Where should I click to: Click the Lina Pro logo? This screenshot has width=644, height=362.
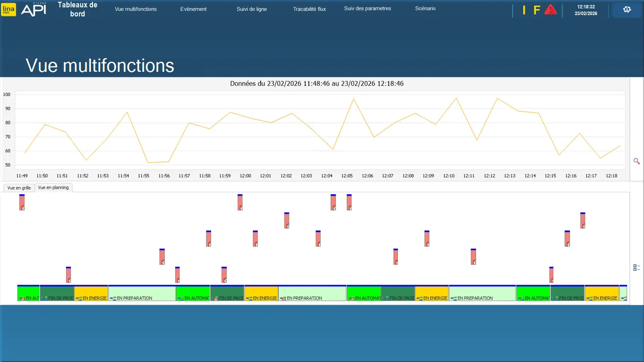(x=8, y=9)
